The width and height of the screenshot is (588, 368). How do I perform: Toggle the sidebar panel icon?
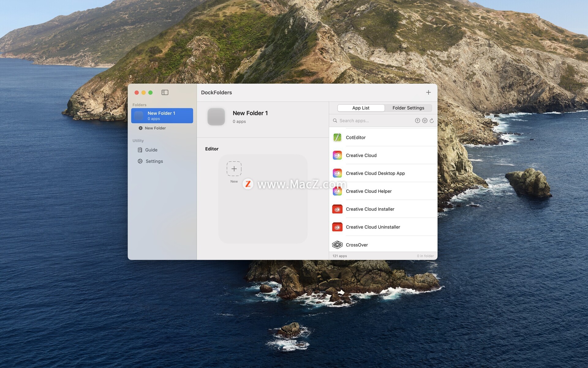(x=165, y=92)
